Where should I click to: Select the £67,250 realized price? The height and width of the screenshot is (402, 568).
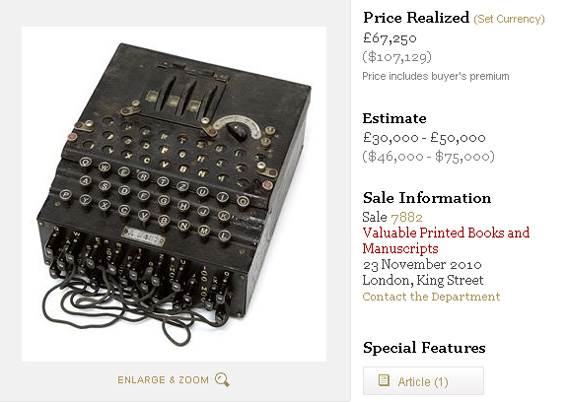pos(390,38)
